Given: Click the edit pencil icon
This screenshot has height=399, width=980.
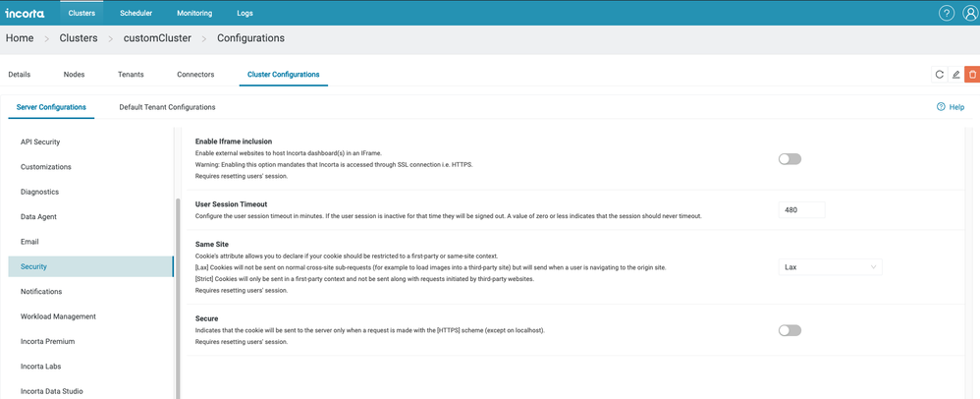Looking at the screenshot, I should click(956, 75).
